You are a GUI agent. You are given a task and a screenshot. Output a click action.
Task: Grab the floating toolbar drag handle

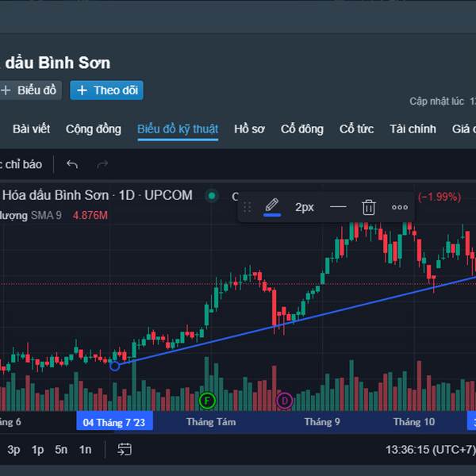click(247, 207)
